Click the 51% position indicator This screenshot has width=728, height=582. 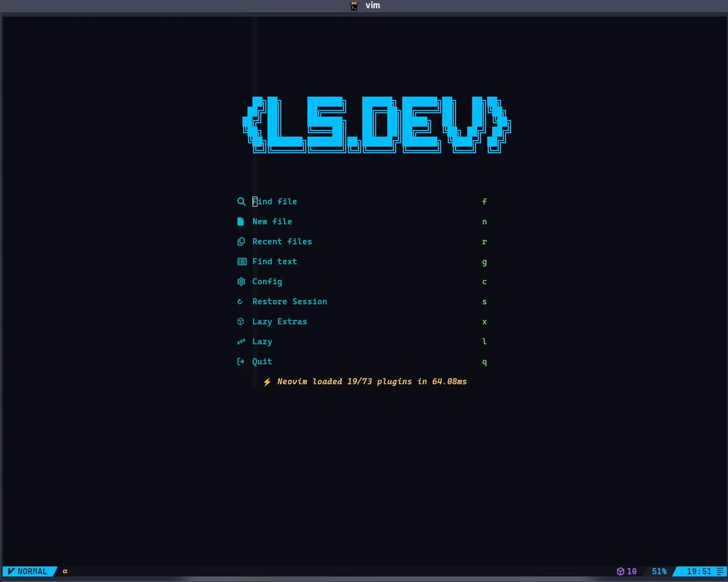tap(659, 571)
